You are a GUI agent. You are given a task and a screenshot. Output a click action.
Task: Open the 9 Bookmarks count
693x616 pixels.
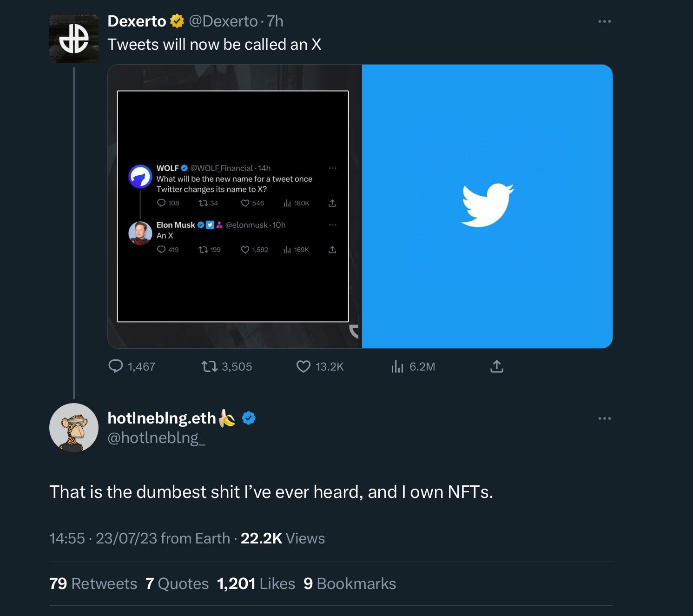tap(350, 583)
